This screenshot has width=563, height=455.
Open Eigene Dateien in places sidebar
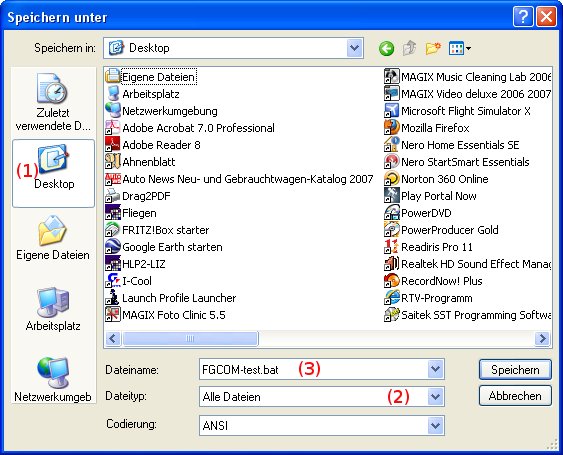53,238
